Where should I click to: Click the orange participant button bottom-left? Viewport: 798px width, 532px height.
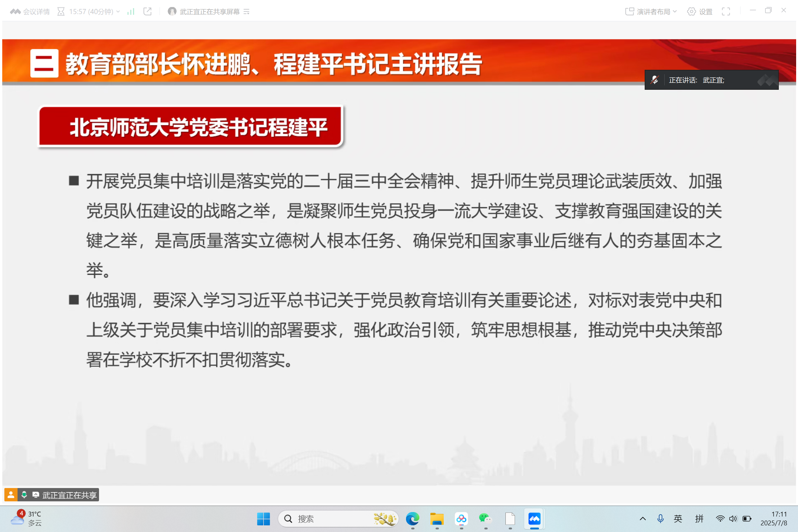pyautogui.click(x=11, y=495)
